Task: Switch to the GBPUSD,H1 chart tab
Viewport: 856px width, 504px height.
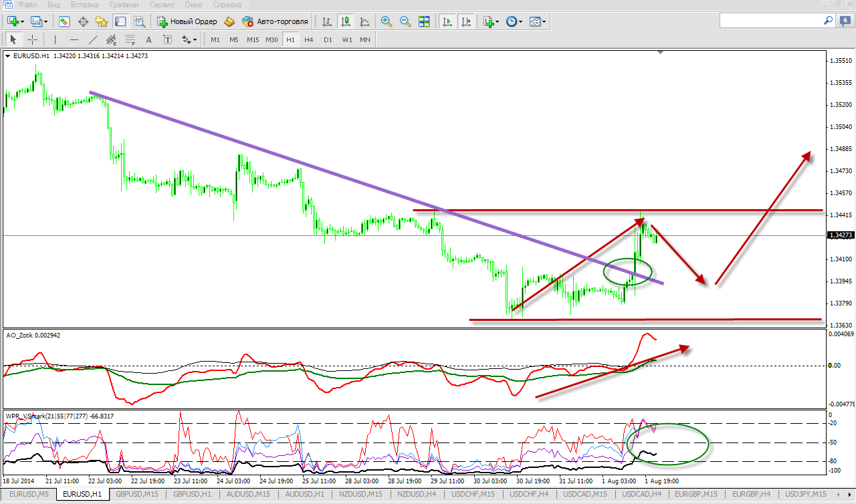Action: (191, 494)
